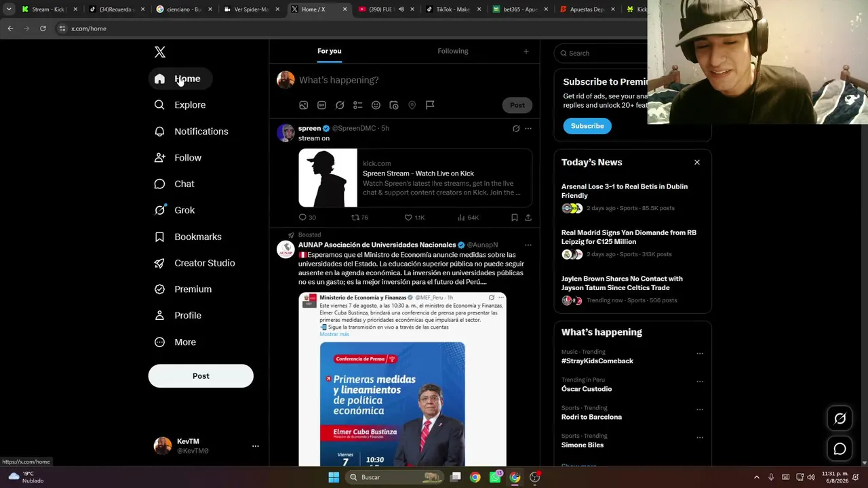Viewport: 868px width, 488px height.
Task: Click the large white Post button in sidebar
Action: tap(201, 376)
